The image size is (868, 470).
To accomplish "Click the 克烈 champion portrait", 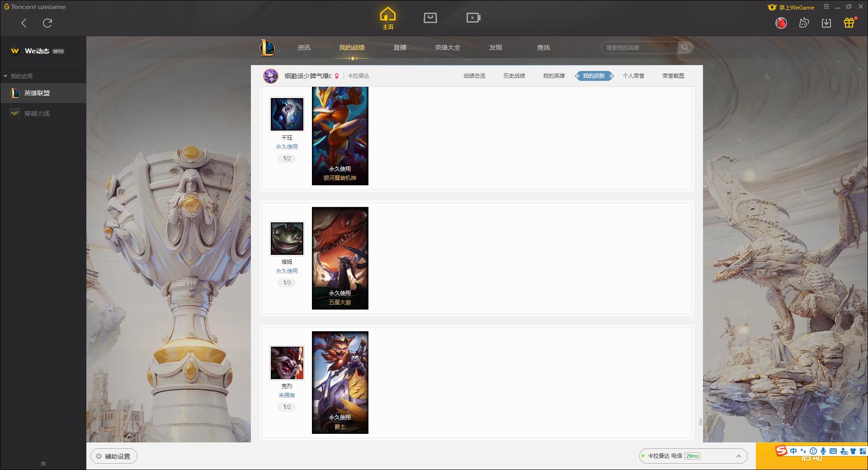I will coord(287,363).
